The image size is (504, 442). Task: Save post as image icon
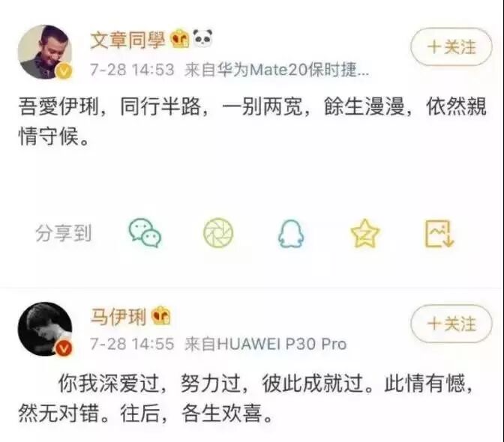pos(439,233)
